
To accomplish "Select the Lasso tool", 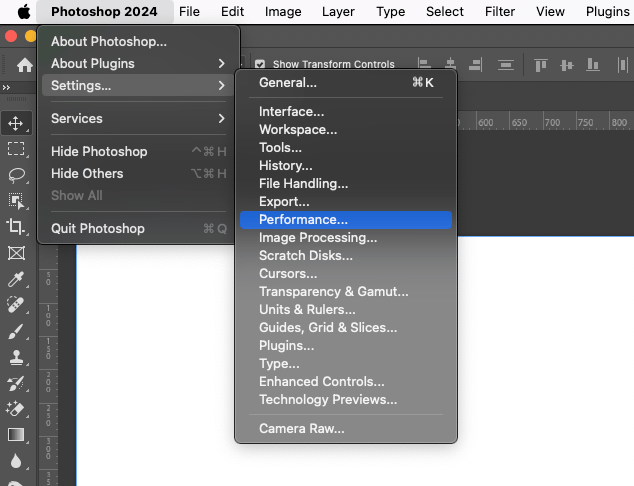I will click(x=16, y=175).
